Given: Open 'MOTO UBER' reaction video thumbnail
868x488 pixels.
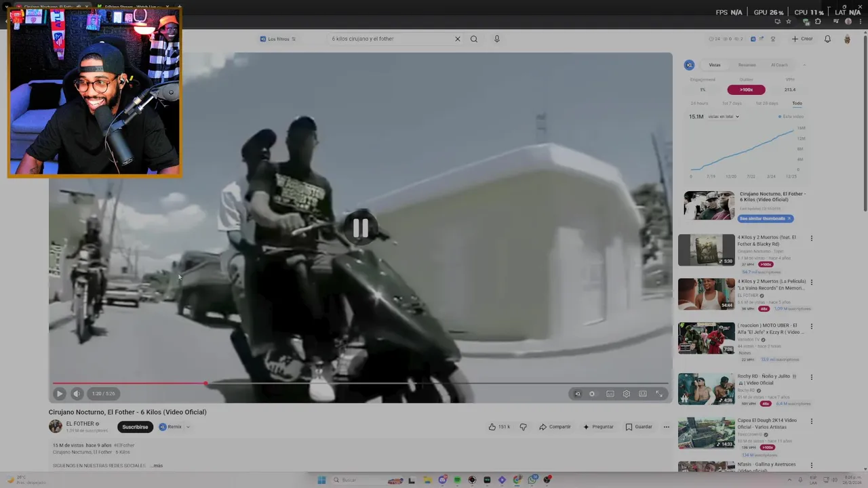Looking at the screenshot, I should 707,338.
